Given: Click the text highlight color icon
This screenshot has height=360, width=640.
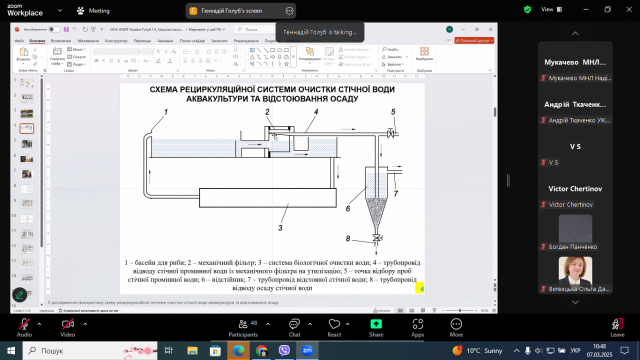Looking at the screenshot, I should pos(158,61).
